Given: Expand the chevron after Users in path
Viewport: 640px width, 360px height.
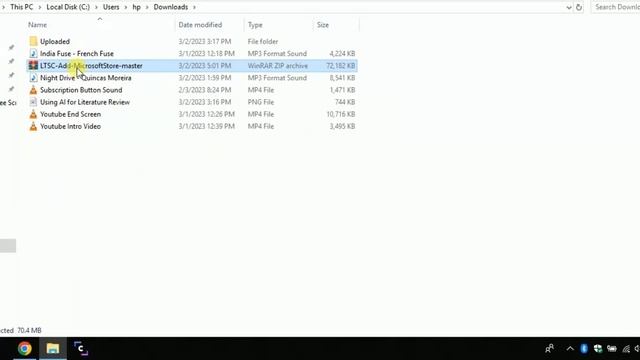Looking at the screenshot, I should tap(126, 7).
